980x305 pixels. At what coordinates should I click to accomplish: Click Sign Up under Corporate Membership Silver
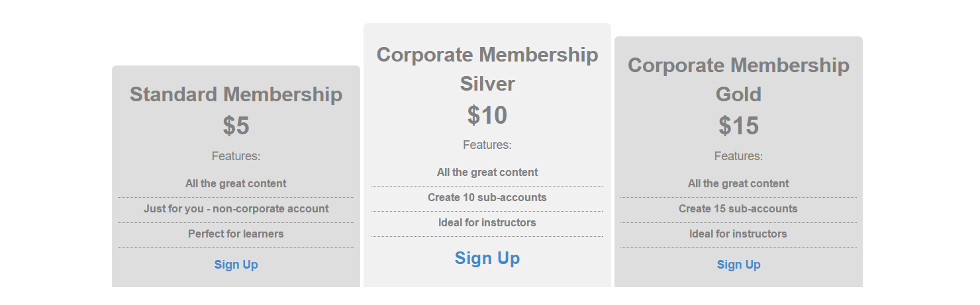click(487, 258)
